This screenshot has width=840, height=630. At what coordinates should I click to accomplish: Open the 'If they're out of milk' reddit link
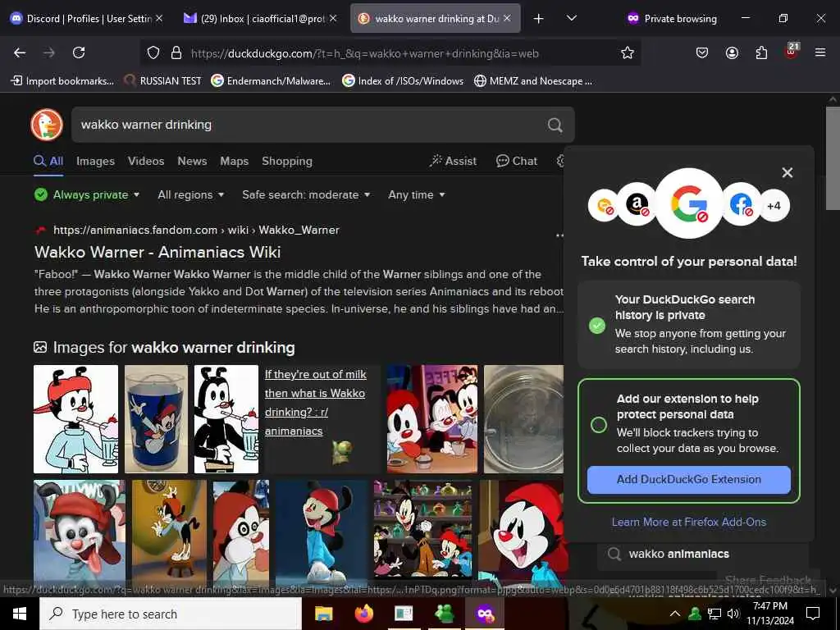click(x=316, y=402)
